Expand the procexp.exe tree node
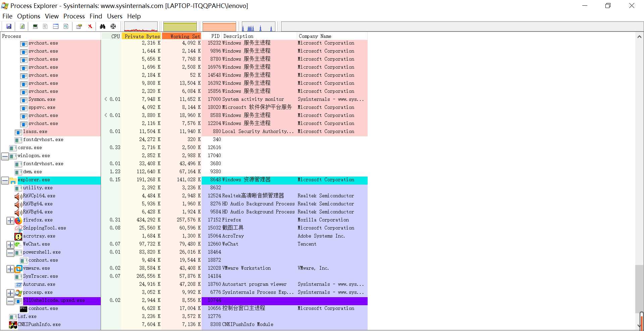Viewport: 644px width, 331px height. [x=10, y=293]
